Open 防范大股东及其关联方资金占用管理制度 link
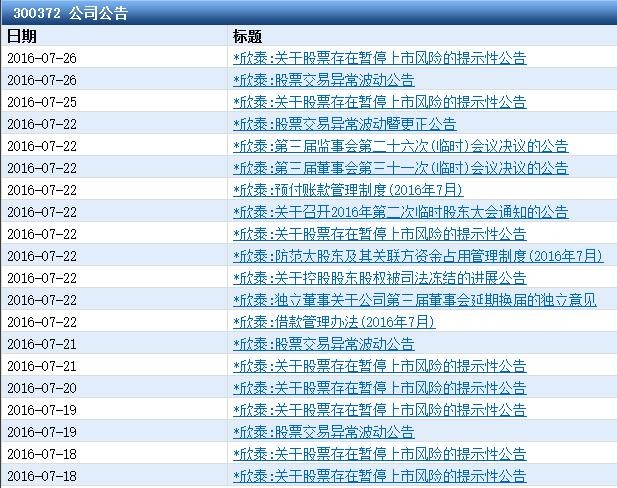617x488 pixels. (418, 256)
